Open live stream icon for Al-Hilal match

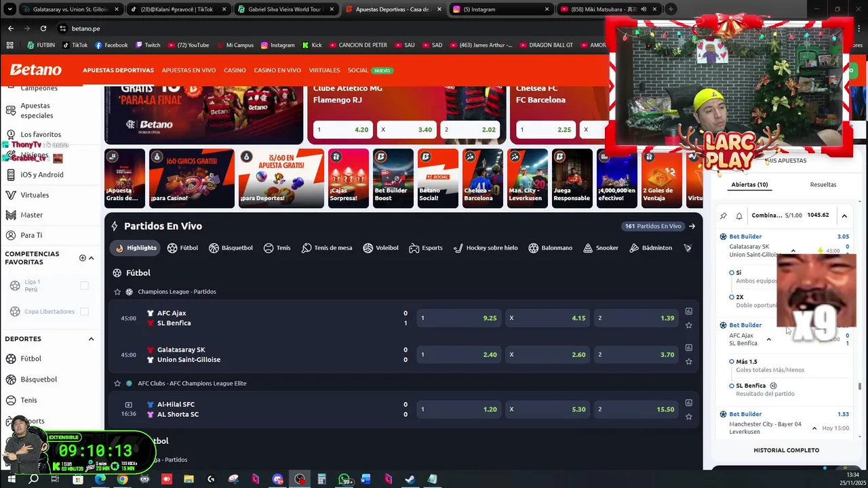[128, 405]
